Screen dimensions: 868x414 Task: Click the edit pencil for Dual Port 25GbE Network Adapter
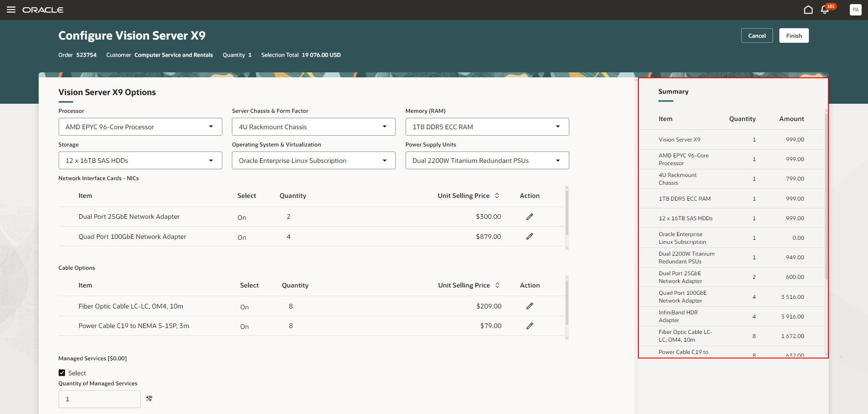click(x=529, y=217)
